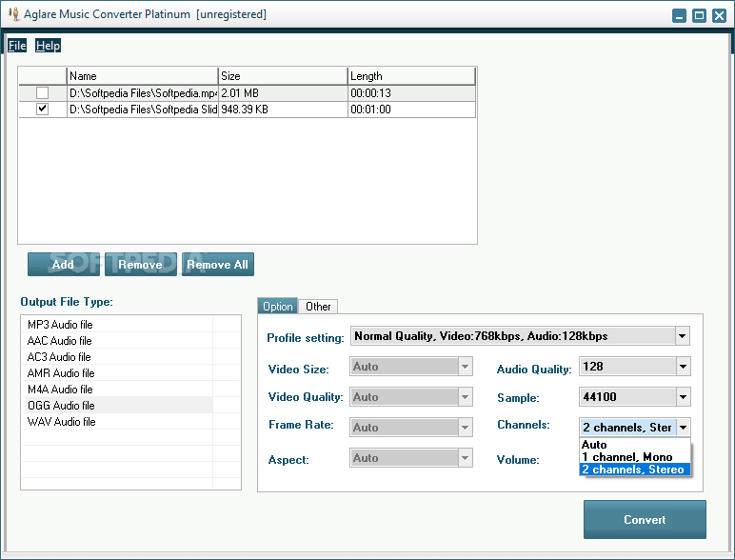Click the Add button
Viewport: 735px width, 560px height.
[x=63, y=265]
